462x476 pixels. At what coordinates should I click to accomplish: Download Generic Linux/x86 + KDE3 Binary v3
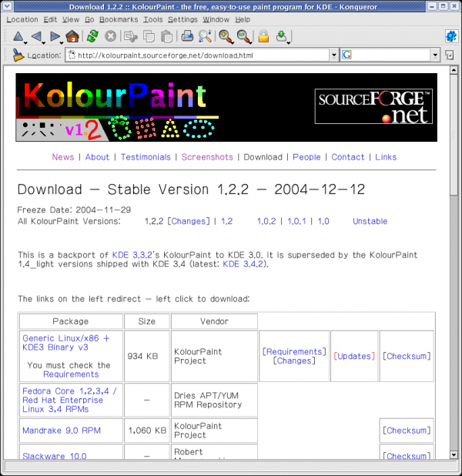pos(66,343)
